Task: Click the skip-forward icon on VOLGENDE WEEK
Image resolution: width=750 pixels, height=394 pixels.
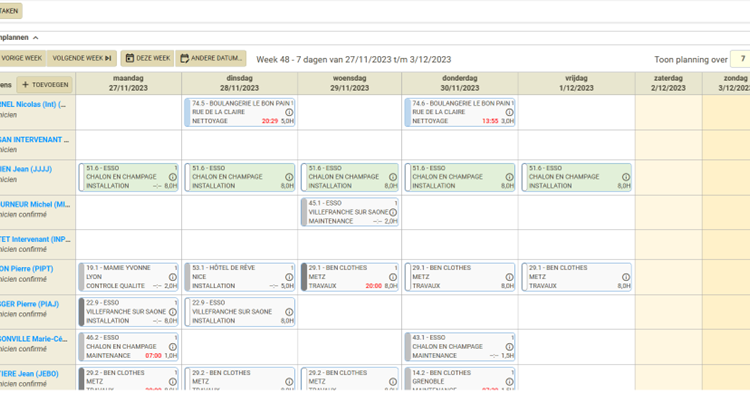Action: (x=108, y=58)
